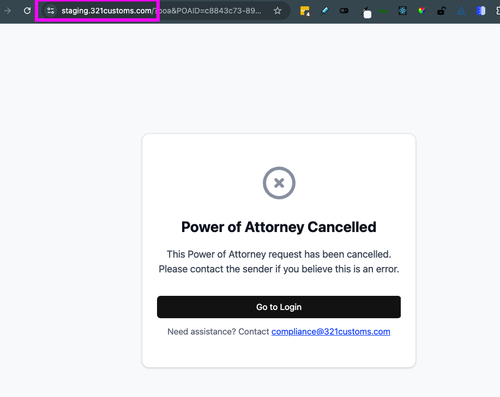Open the green text extension icon
Viewport: 500px width, 397px height.
[383, 11]
